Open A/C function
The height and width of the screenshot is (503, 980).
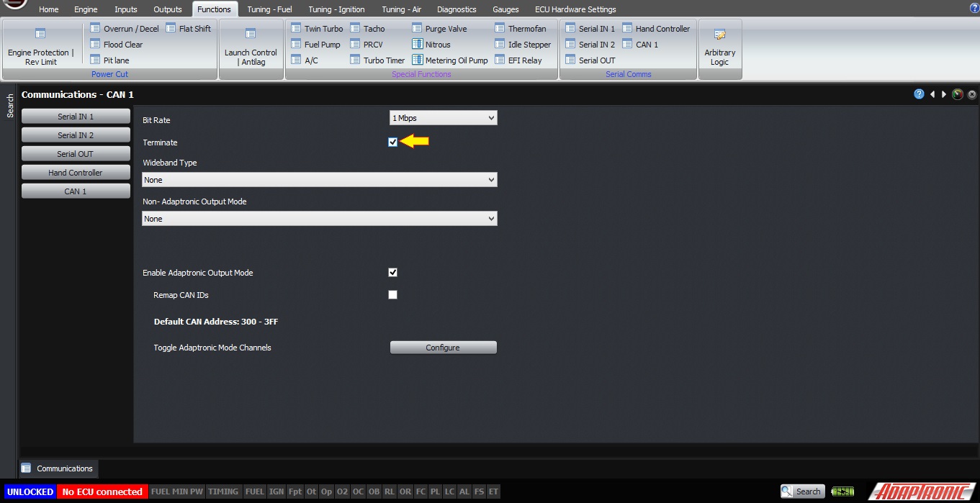point(305,60)
